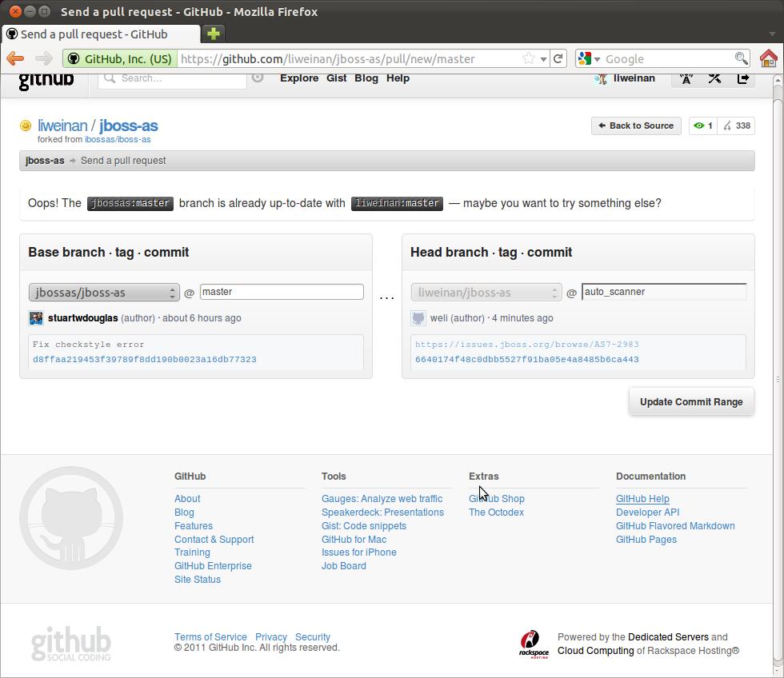Click the Firefox forward arrow

44,58
